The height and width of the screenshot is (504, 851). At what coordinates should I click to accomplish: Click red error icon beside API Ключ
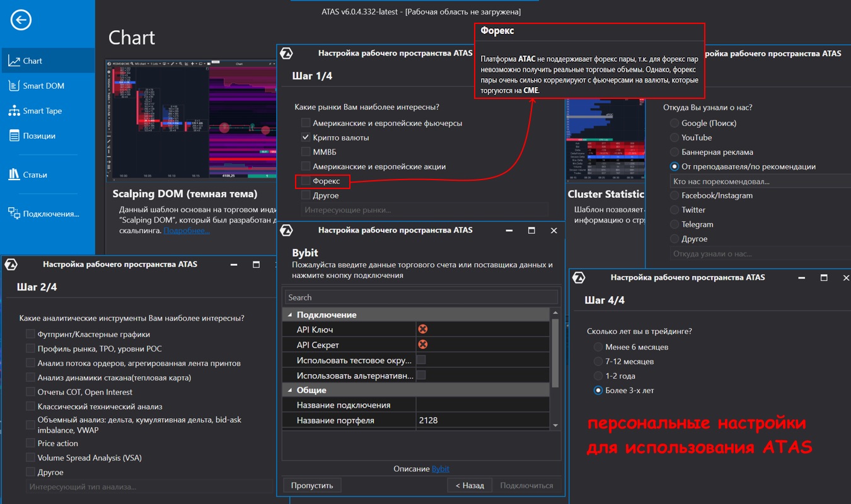[x=423, y=329]
